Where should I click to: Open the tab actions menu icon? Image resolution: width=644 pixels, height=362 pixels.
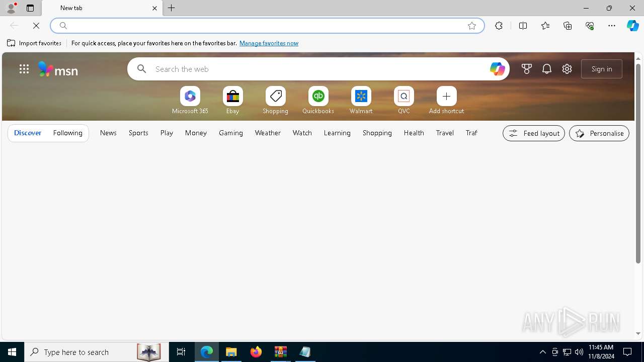[30, 8]
